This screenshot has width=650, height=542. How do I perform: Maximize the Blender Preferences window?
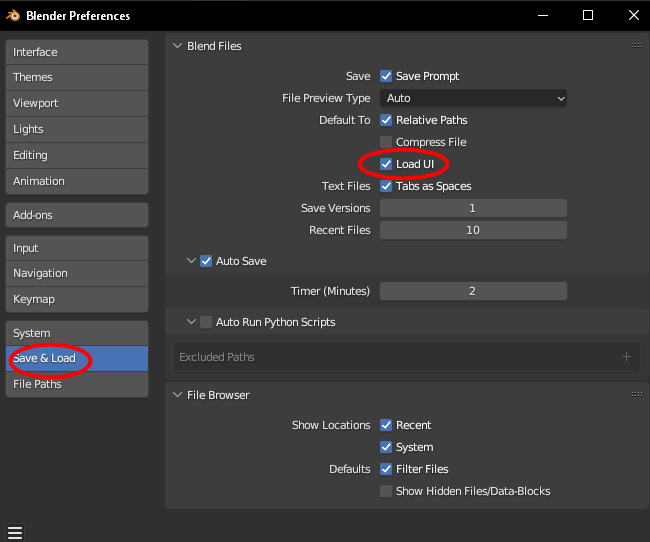tap(588, 16)
